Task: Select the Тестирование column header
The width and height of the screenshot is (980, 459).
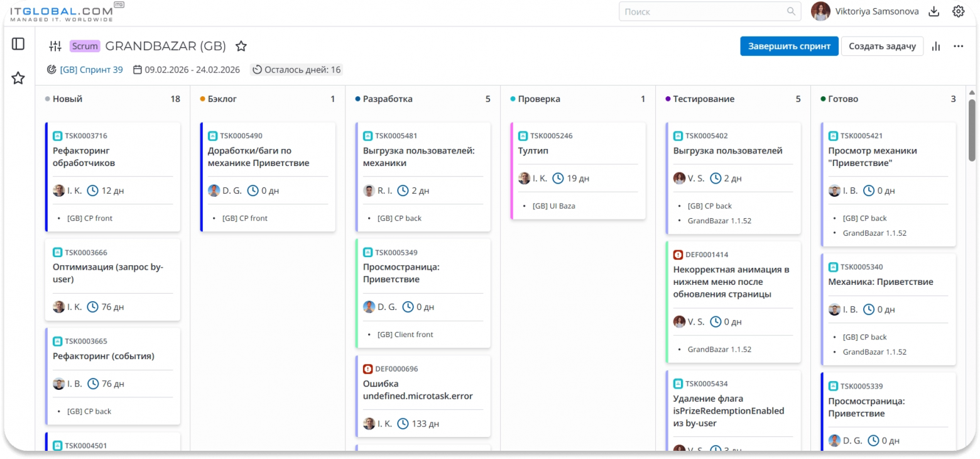Action: [x=704, y=99]
